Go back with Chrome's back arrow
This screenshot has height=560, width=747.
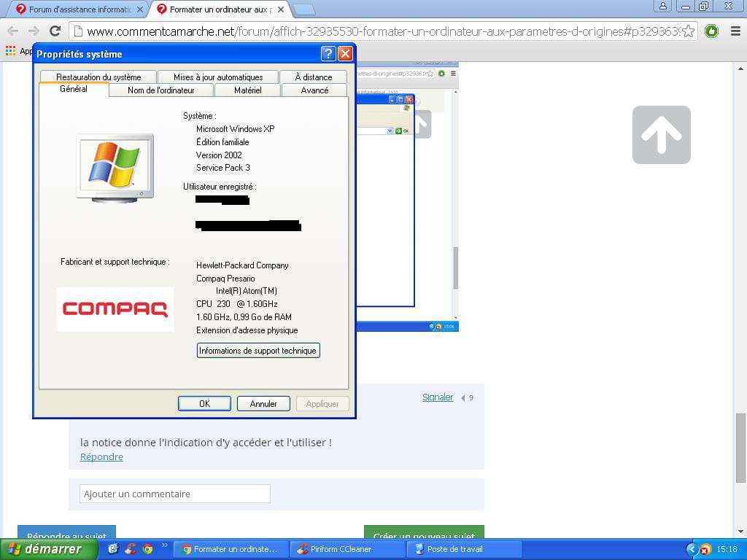[x=13, y=31]
